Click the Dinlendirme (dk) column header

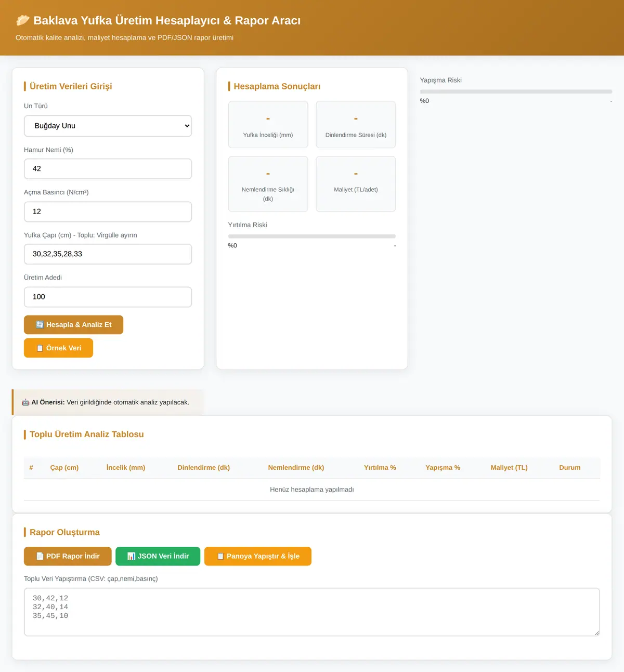point(204,468)
